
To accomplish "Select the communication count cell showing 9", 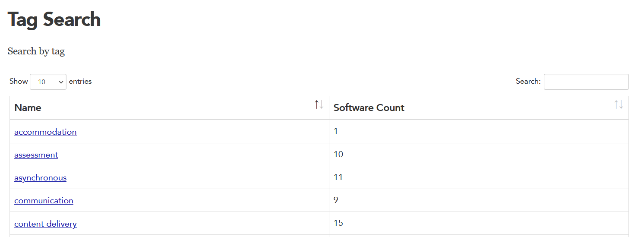I will tap(336, 200).
